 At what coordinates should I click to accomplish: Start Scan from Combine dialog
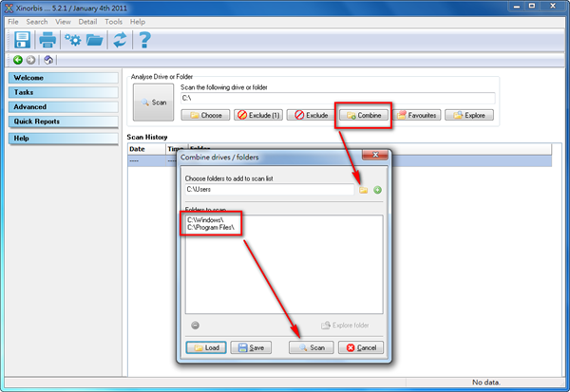coord(312,347)
